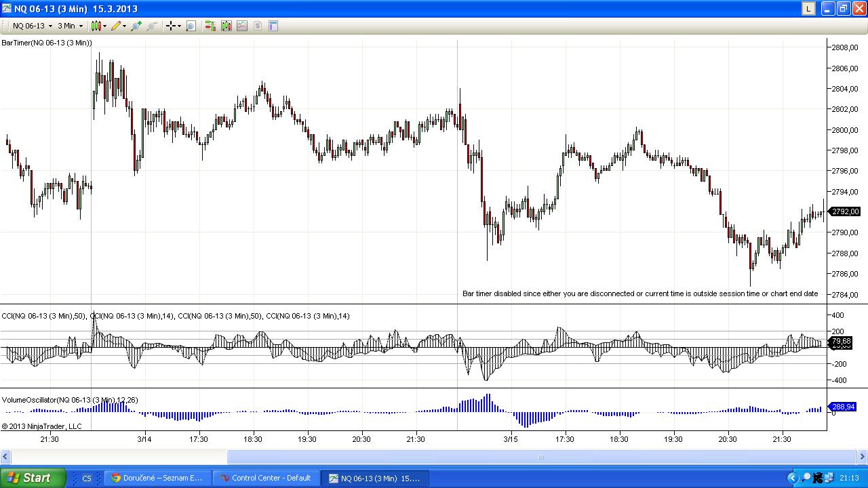Click the 400 level label on CCI axis

tap(837, 315)
